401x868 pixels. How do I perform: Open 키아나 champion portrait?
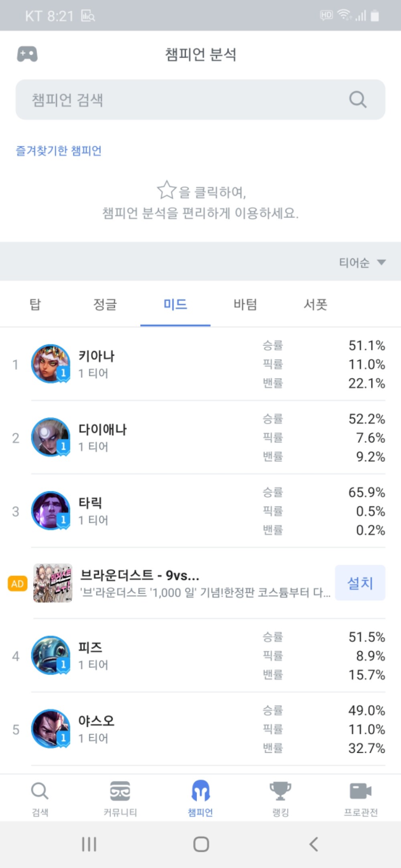(x=51, y=364)
